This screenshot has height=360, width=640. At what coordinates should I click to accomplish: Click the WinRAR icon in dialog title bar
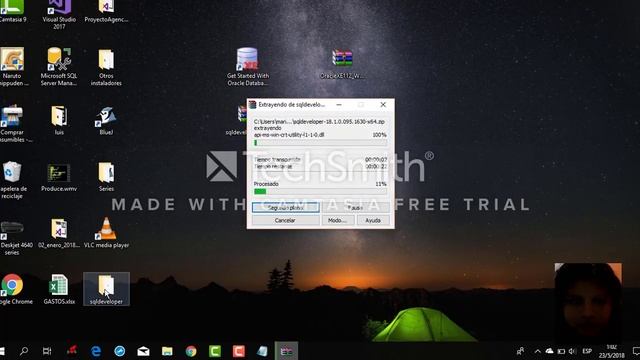click(x=253, y=105)
